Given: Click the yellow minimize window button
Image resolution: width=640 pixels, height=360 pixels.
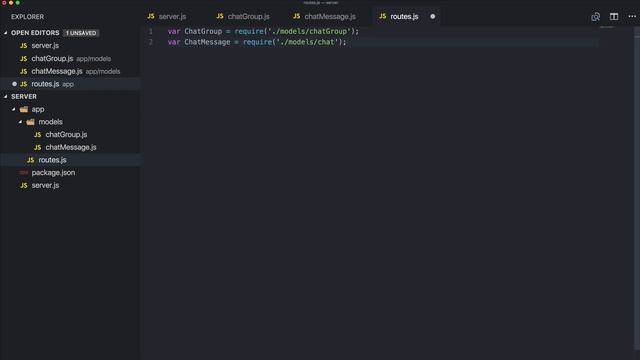Looking at the screenshot, I should tap(11, 2).
